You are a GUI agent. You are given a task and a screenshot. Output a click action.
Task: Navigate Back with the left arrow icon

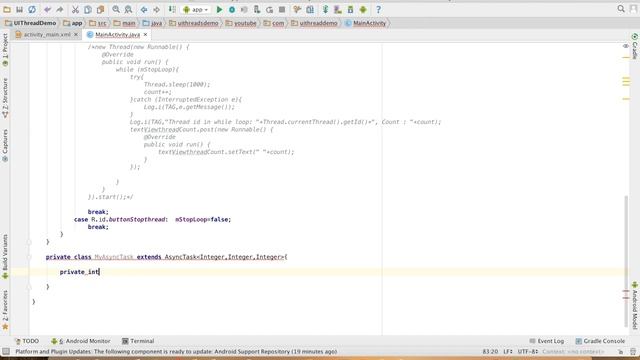144,9
